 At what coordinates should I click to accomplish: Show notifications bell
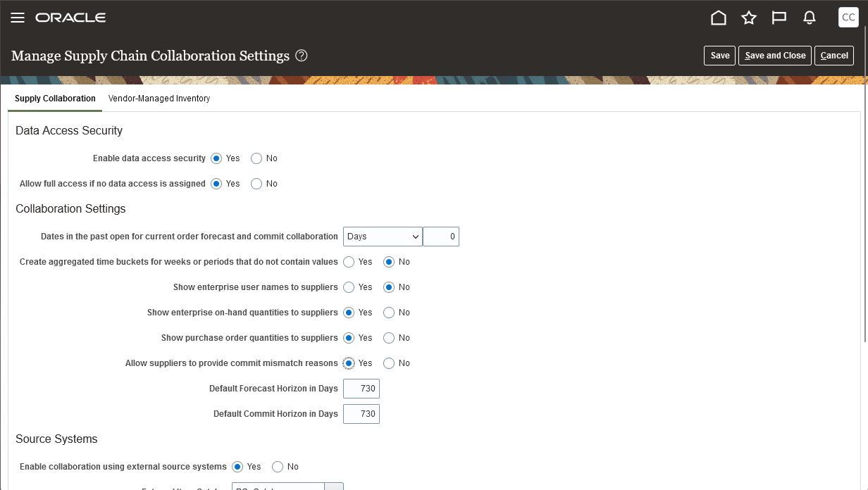click(x=810, y=18)
